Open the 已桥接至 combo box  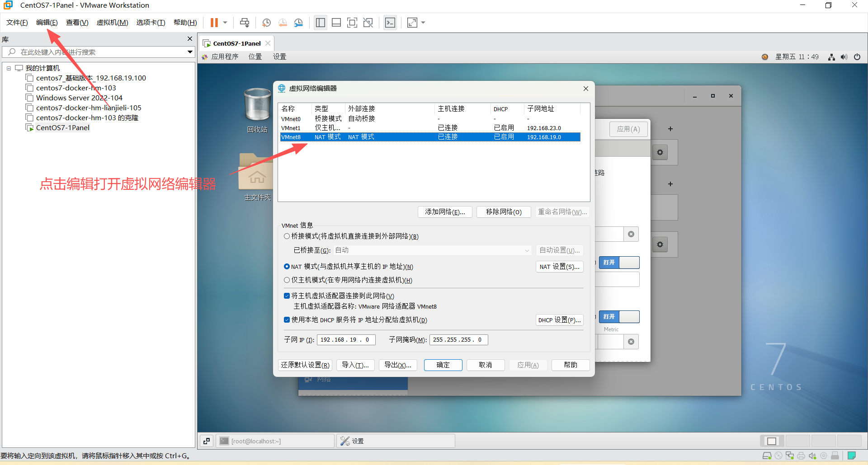click(432, 250)
